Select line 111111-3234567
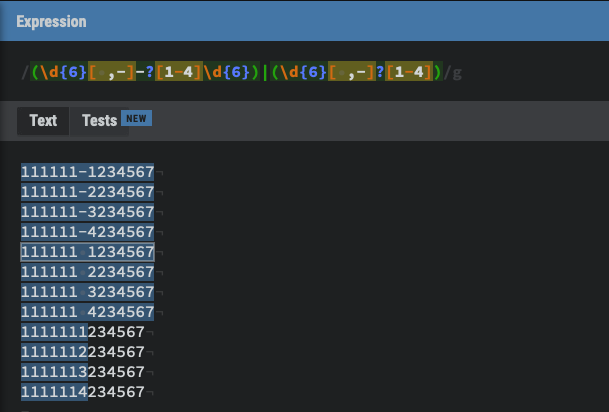The width and height of the screenshot is (609, 412). click(x=87, y=212)
